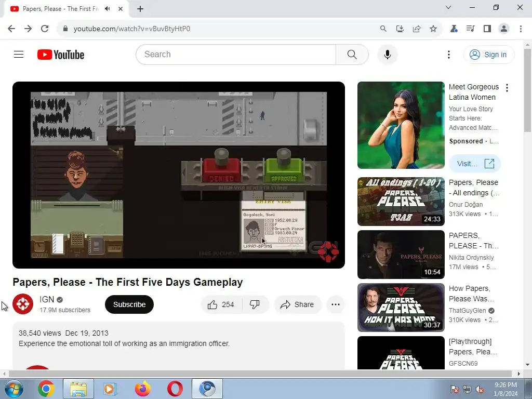Click the ThatGuyGlen channel name
This screenshot has height=399, width=532.
tap(467, 311)
